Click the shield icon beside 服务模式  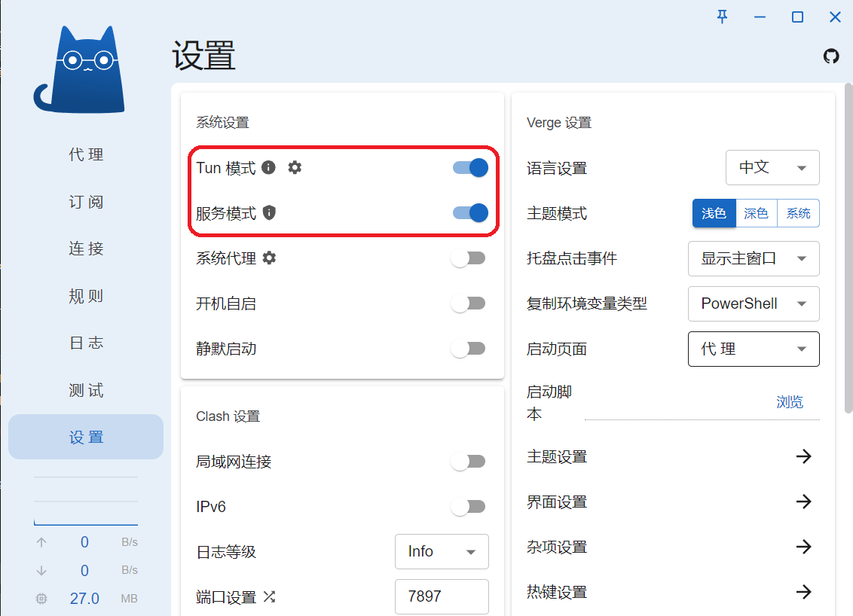click(x=268, y=213)
